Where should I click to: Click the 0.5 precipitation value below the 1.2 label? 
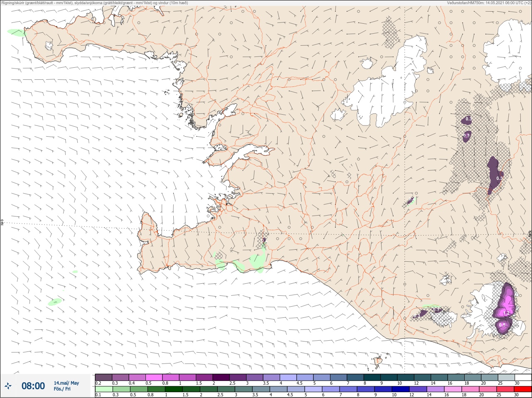tap(502, 325)
